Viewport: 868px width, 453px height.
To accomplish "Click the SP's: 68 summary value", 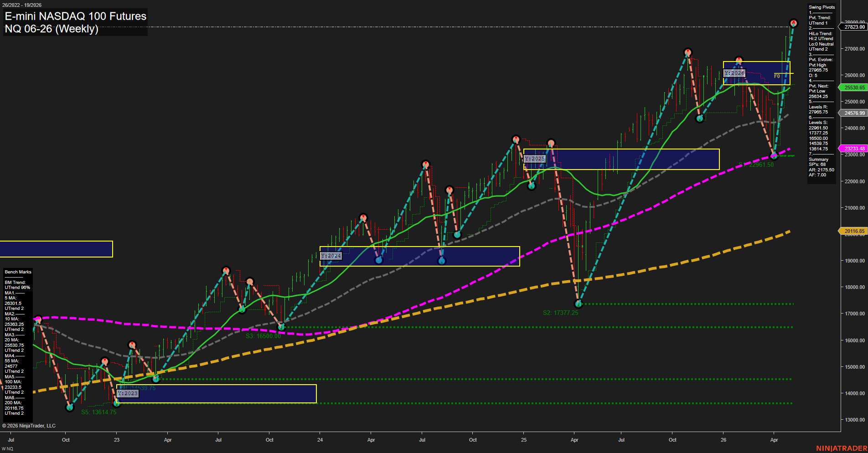I will [817, 165].
